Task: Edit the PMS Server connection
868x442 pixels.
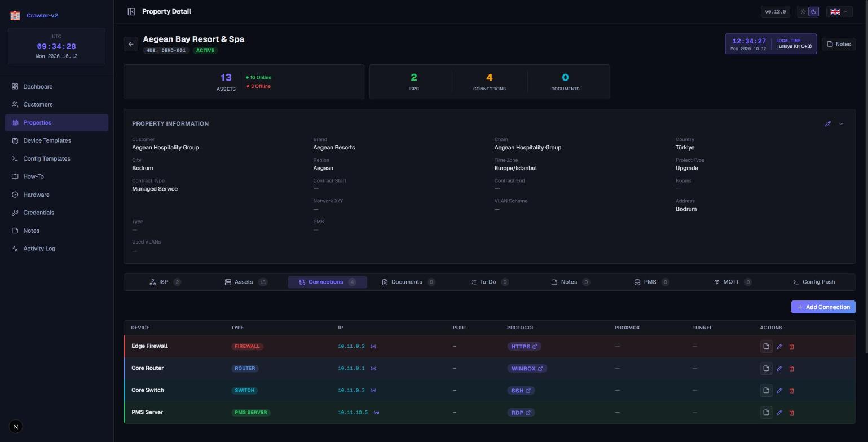Action: coord(779,413)
